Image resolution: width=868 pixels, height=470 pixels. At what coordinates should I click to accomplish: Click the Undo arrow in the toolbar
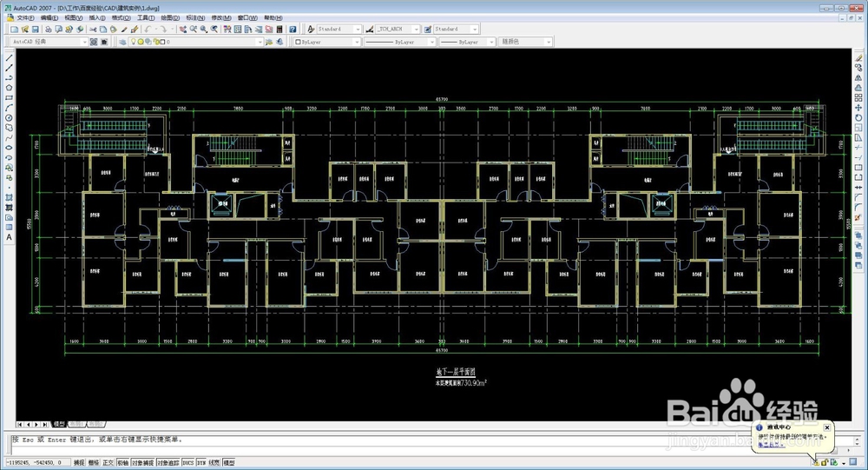click(x=148, y=30)
